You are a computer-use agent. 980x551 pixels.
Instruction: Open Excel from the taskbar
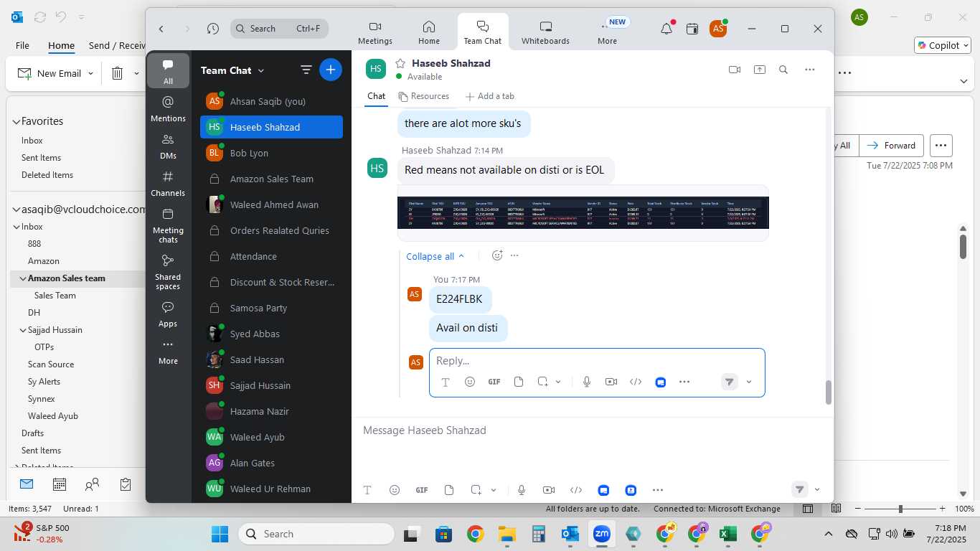point(728,534)
